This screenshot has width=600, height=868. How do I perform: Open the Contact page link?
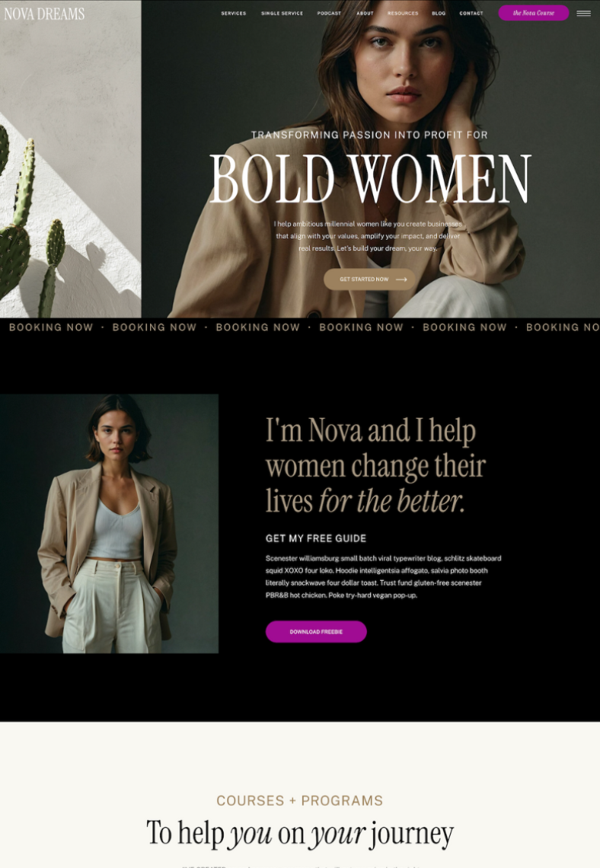click(471, 13)
